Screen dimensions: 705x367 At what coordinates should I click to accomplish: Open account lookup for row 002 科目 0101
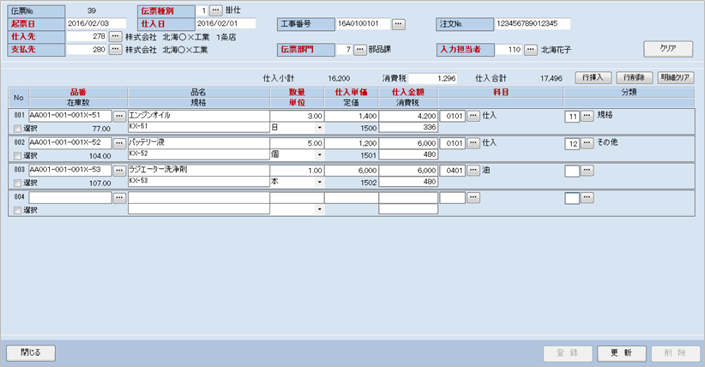click(x=473, y=143)
